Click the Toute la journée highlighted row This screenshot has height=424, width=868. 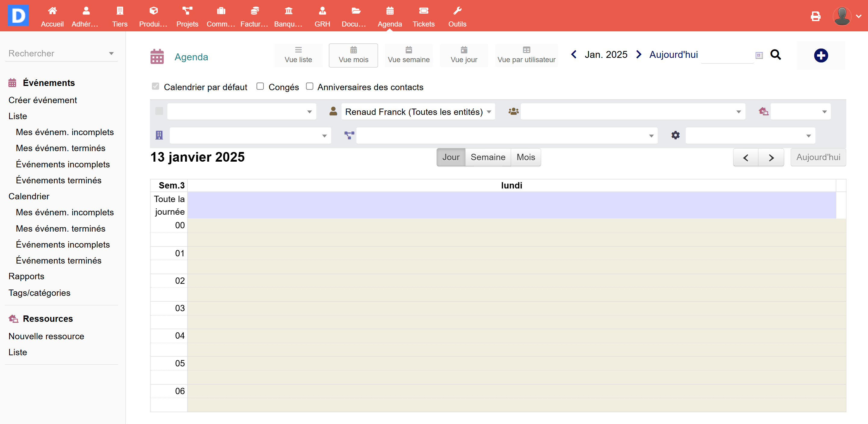pyautogui.click(x=511, y=205)
